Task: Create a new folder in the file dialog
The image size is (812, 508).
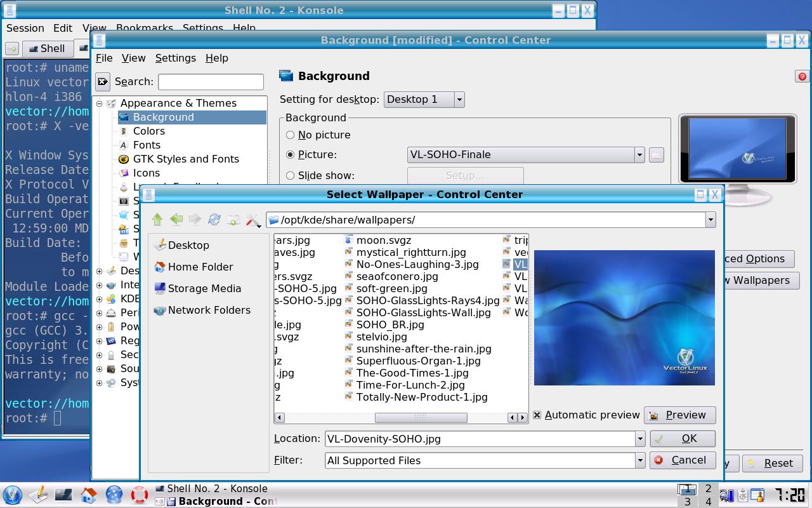Action: tap(233, 220)
